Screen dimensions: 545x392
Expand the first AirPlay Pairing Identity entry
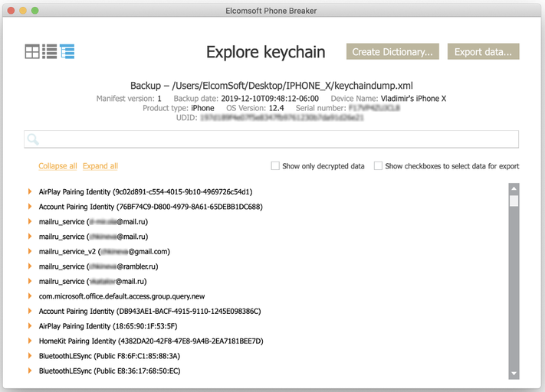pyautogui.click(x=29, y=191)
